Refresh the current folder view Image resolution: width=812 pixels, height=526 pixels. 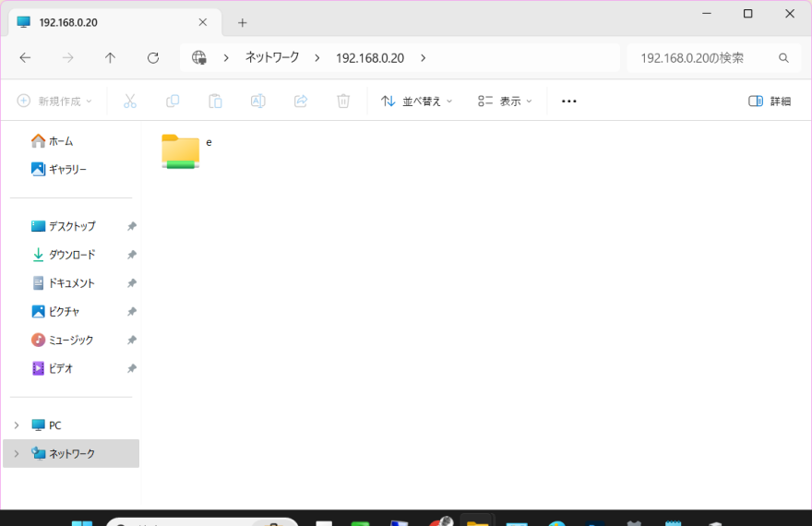[x=153, y=58]
